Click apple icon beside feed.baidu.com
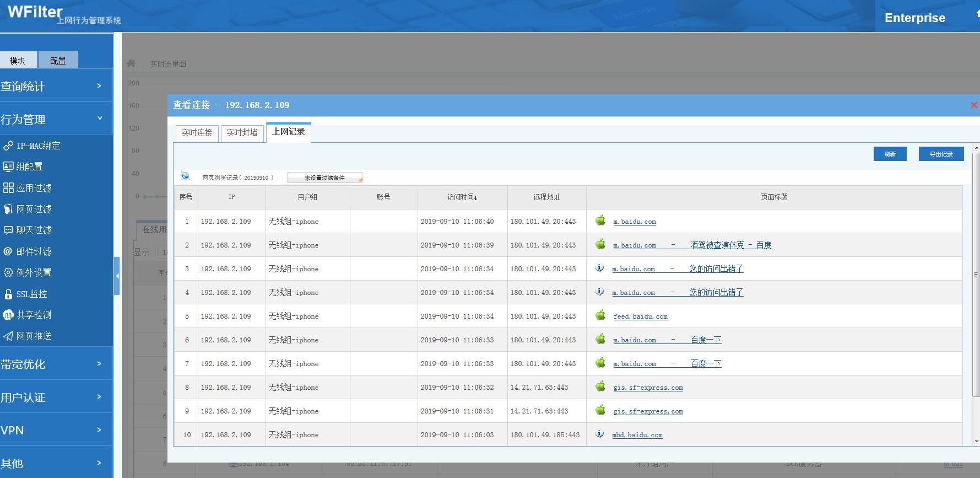This screenshot has height=478, width=980. [x=600, y=315]
